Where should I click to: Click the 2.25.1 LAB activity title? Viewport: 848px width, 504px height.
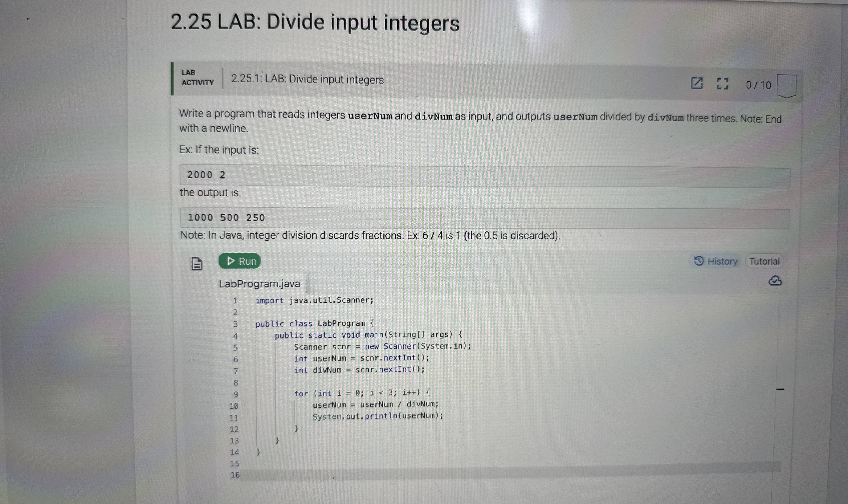[307, 80]
